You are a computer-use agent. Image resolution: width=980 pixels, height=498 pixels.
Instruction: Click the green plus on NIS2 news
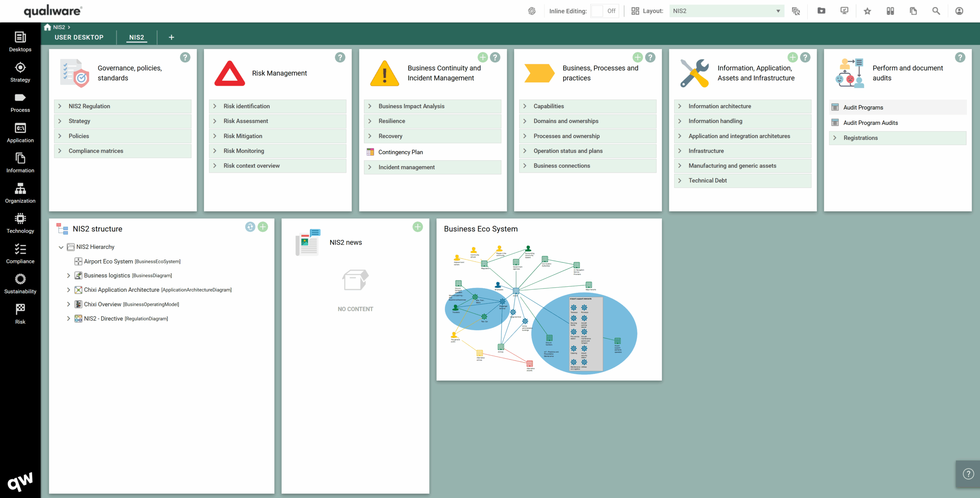tap(417, 227)
